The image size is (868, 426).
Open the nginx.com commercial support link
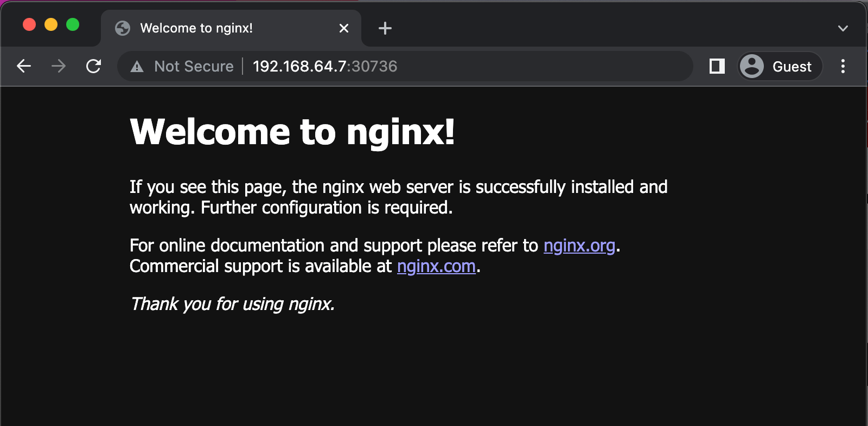[x=436, y=266]
